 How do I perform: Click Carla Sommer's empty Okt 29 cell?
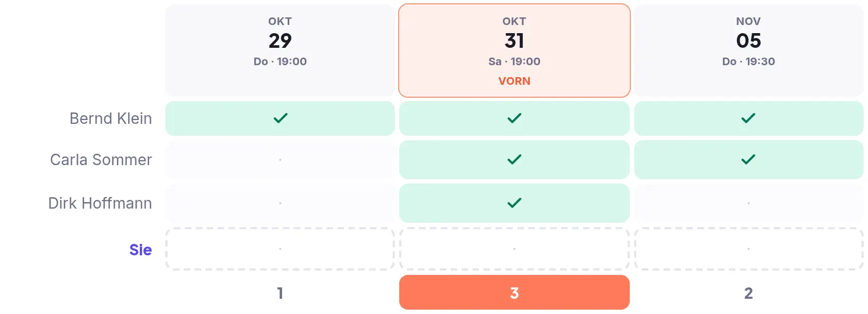280,160
